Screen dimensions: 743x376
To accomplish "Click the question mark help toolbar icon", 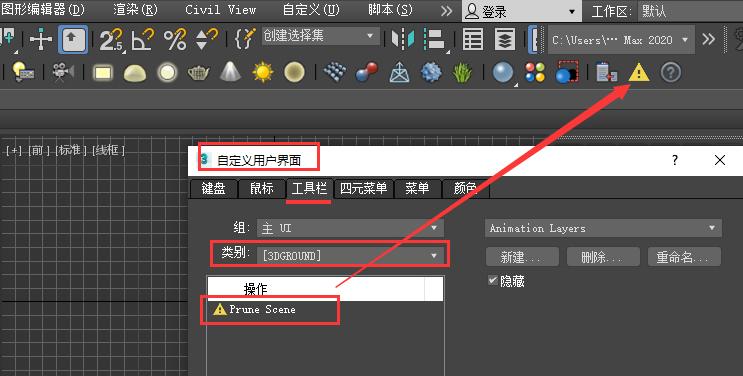I will point(671,73).
